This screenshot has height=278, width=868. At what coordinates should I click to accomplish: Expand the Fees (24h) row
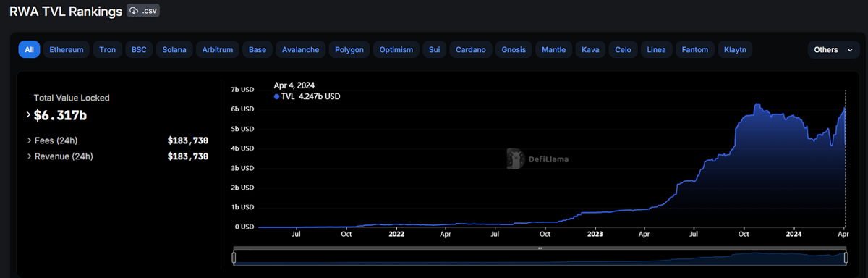click(29, 140)
